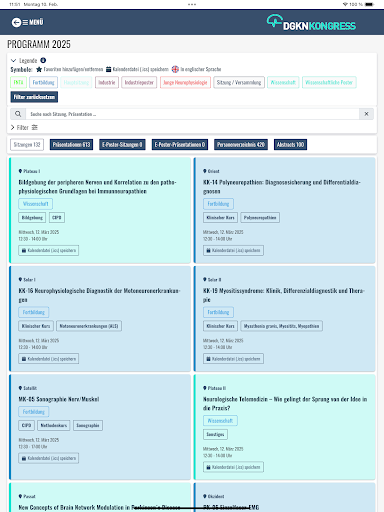Open the Bildgebung der peripheren Nerven session

[x=97, y=187]
